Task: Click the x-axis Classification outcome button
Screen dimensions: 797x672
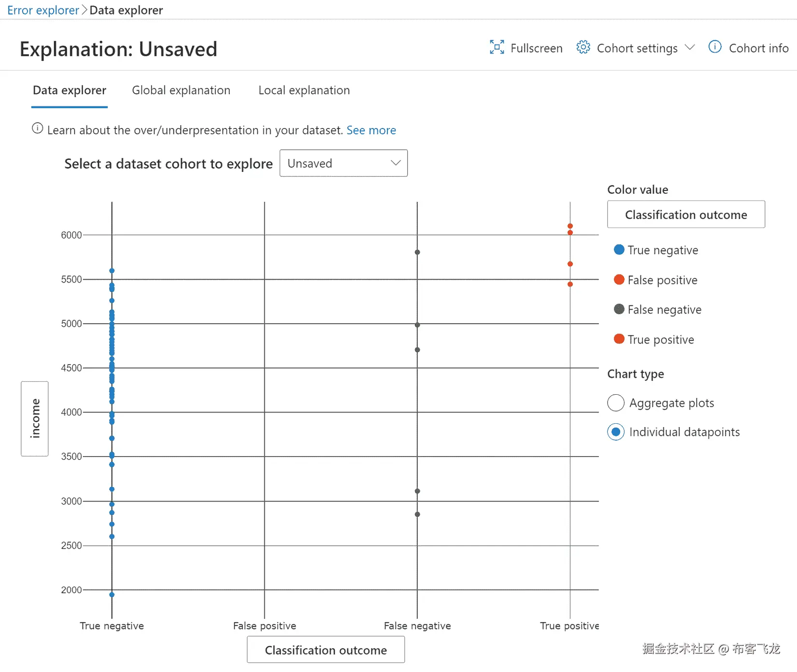Action: pyautogui.click(x=326, y=650)
